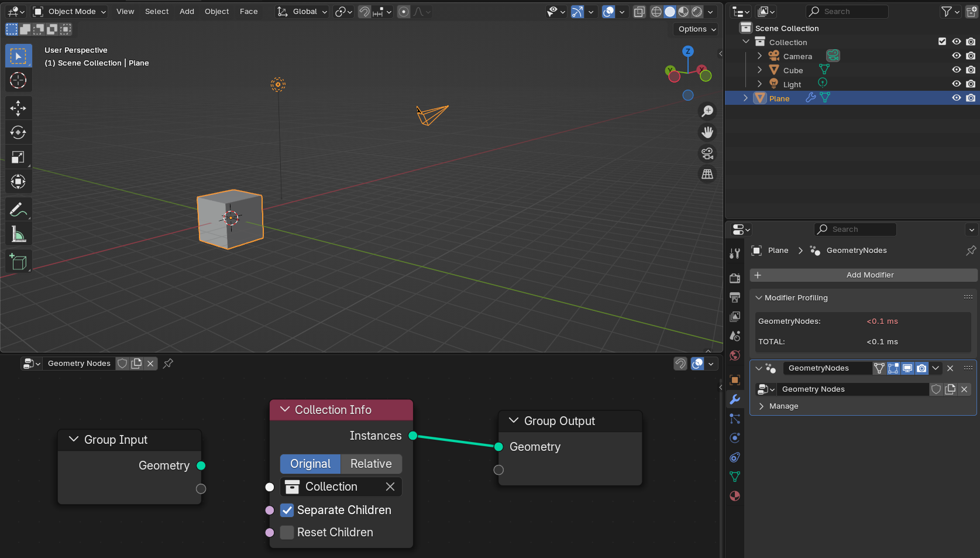The height and width of the screenshot is (558, 980).
Task: Open the viewport Options dropdown
Action: pyautogui.click(x=697, y=29)
